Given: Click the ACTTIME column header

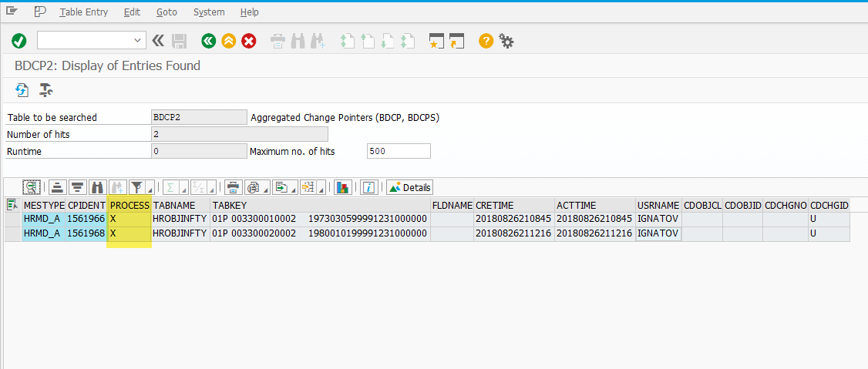Looking at the screenshot, I should tap(595, 205).
